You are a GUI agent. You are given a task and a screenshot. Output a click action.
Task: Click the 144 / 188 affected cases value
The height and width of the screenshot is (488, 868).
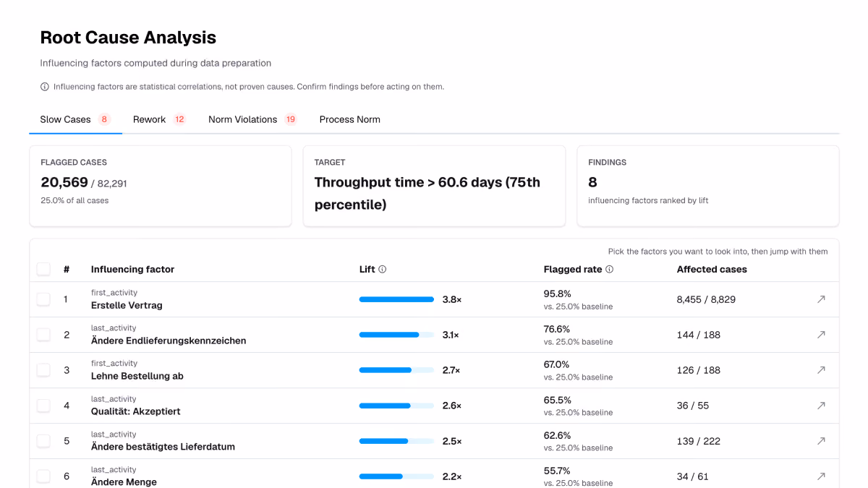pyautogui.click(x=699, y=335)
